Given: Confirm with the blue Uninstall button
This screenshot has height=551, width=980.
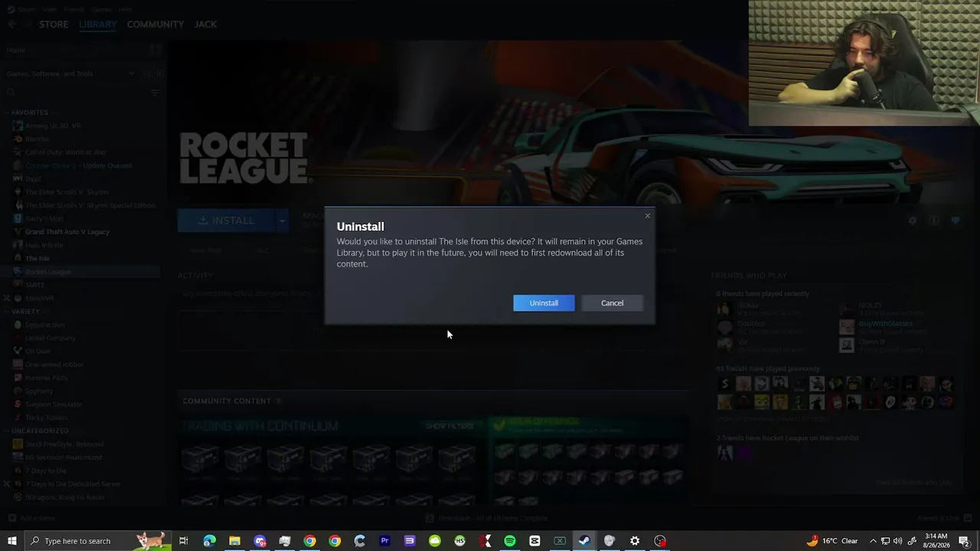Looking at the screenshot, I should point(544,303).
